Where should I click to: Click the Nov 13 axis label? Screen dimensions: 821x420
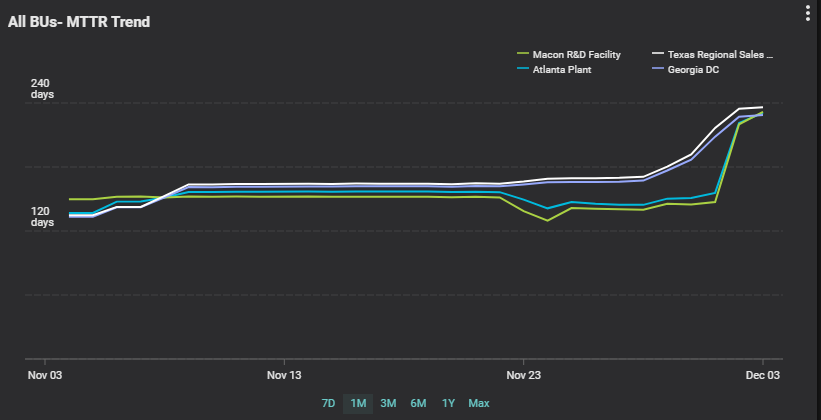point(284,375)
